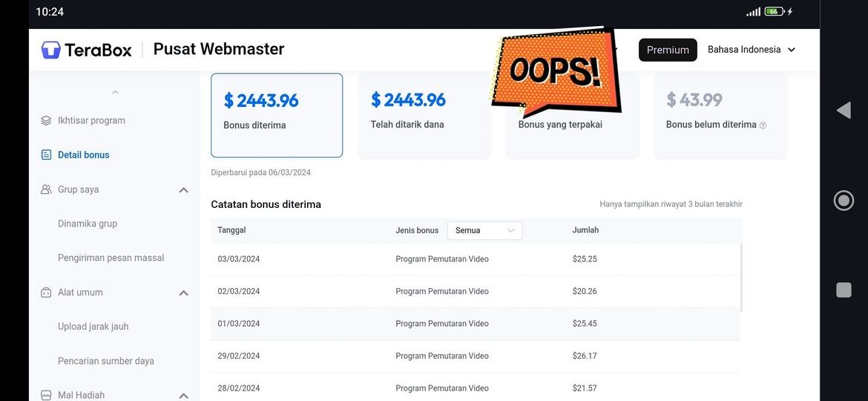
Task: Click the Catatan bonus diterima heading
Action: click(x=266, y=205)
